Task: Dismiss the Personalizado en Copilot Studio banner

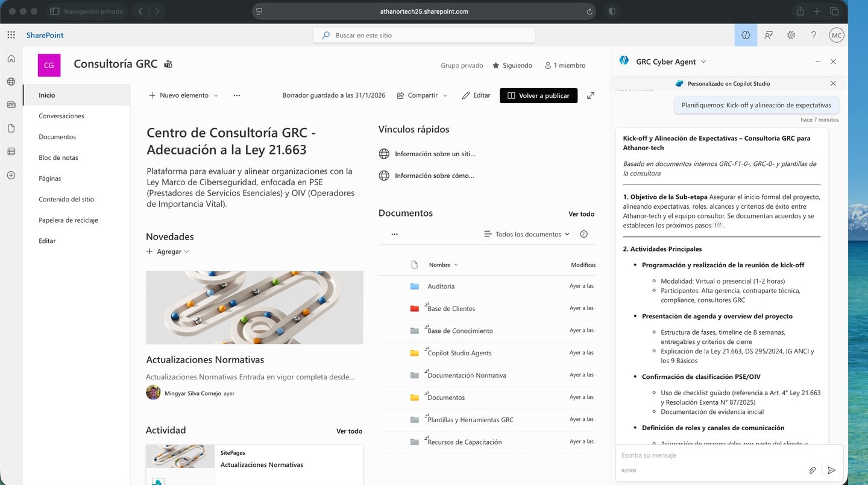Action: pos(833,83)
